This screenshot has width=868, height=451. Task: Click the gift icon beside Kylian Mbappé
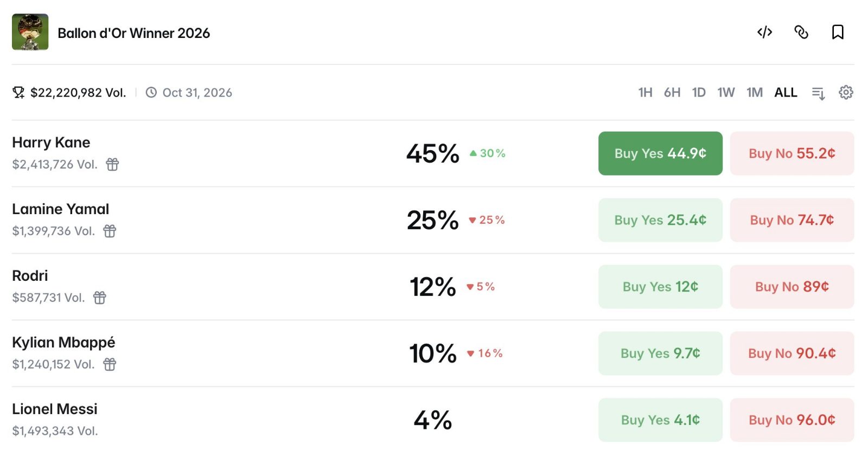(x=110, y=364)
